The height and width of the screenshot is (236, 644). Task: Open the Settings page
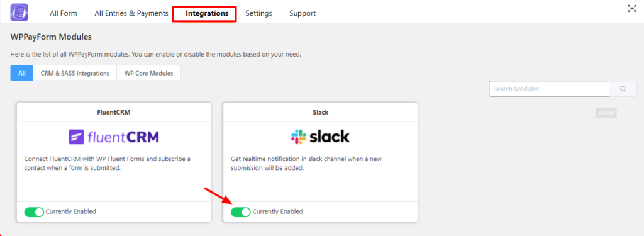258,13
